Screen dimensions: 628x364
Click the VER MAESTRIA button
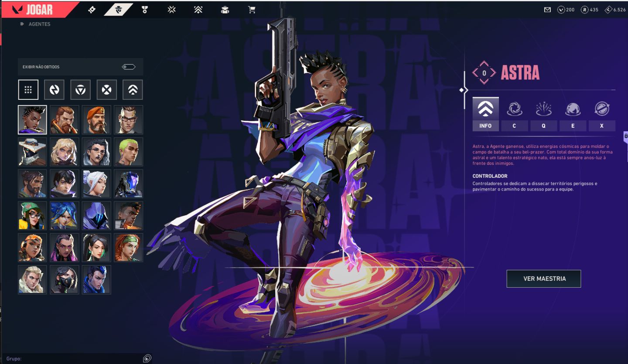pos(544,279)
